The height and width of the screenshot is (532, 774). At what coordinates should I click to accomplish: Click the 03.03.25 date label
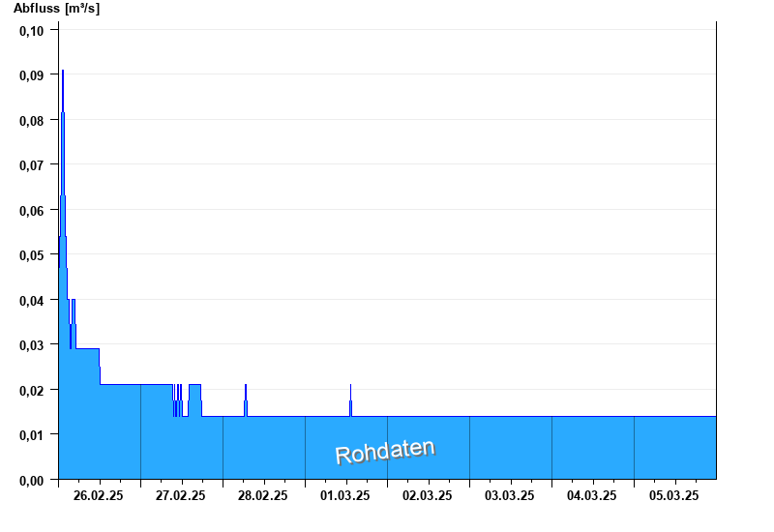point(510,495)
